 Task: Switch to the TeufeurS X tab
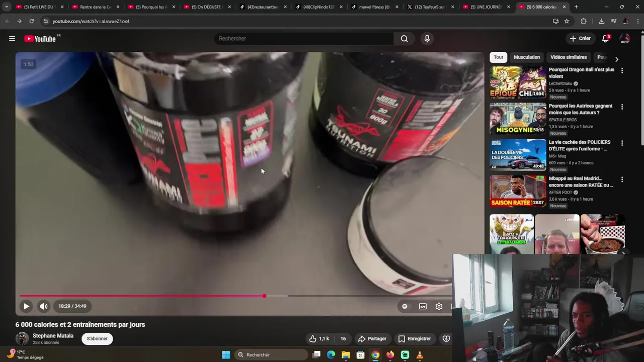[429, 7]
